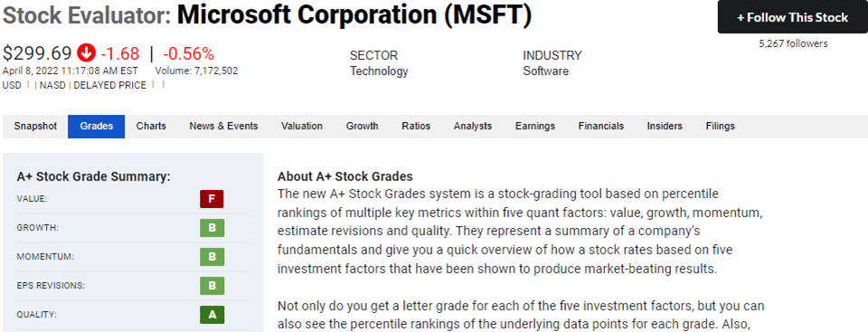
Task: Go to the Filings tab
Action: (x=721, y=127)
